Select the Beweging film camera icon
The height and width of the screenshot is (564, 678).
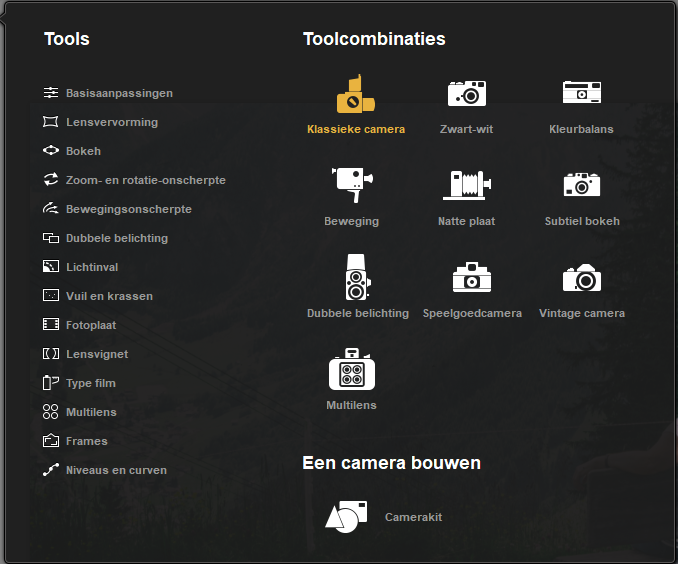click(352, 185)
